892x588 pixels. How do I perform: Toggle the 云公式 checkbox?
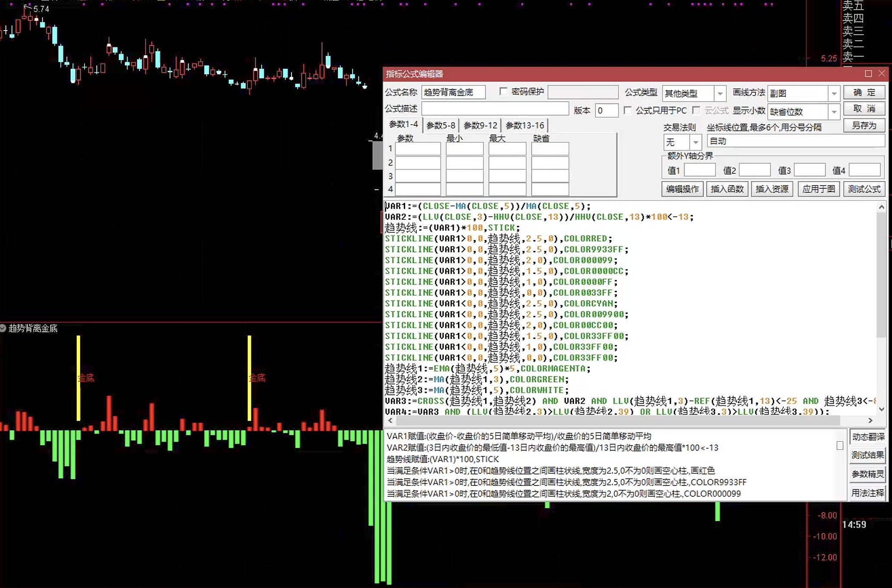(696, 110)
